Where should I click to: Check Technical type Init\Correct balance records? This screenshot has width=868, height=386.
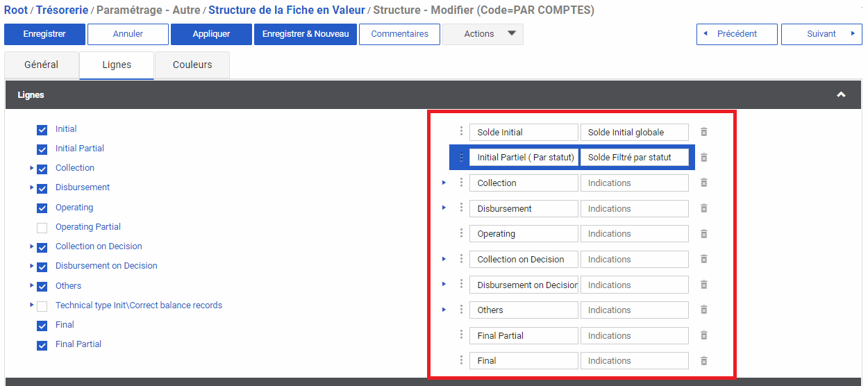pyautogui.click(x=42, y=306)
